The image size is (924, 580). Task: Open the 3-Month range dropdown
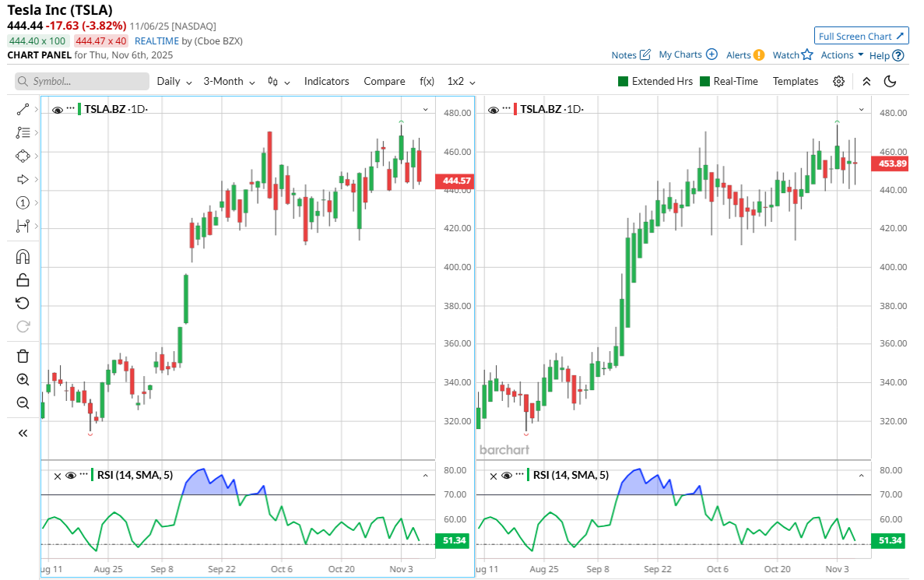(x=229, y=81)
